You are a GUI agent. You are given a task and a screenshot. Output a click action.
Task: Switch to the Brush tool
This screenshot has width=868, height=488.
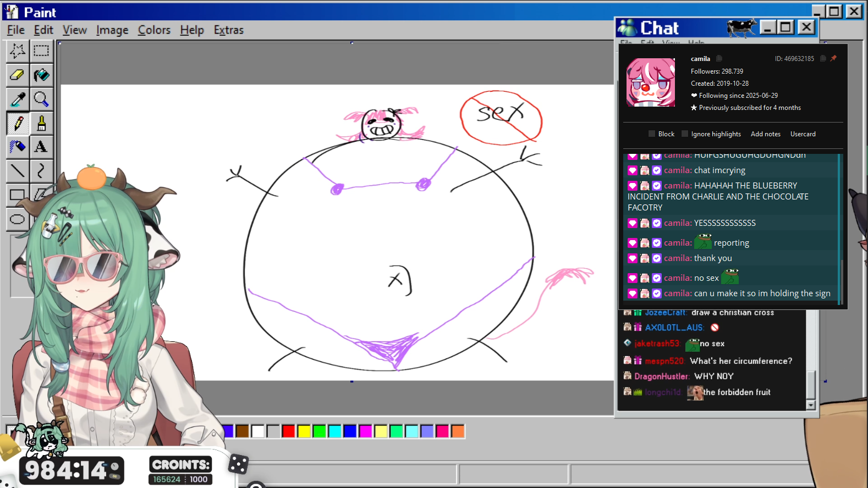(41, 123)
